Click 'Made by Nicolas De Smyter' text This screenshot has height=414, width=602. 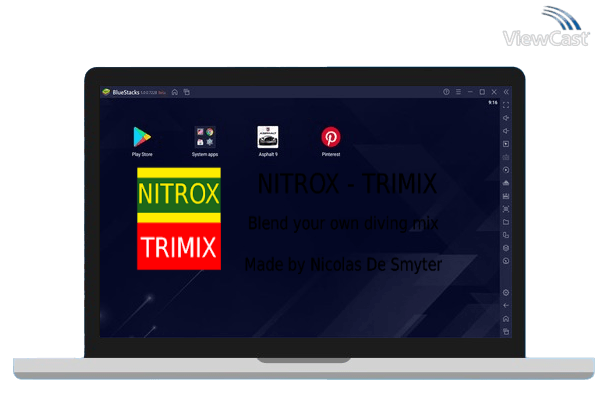coord(343,265)
